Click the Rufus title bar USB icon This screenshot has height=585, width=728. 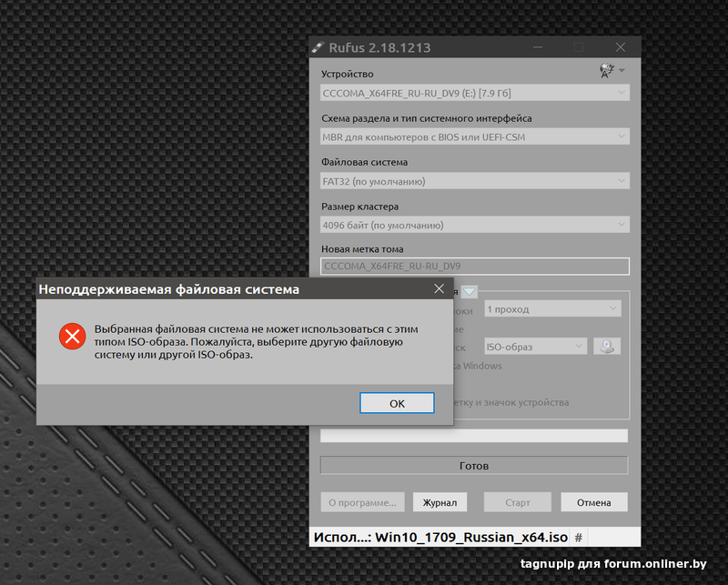tap(317, 47)
